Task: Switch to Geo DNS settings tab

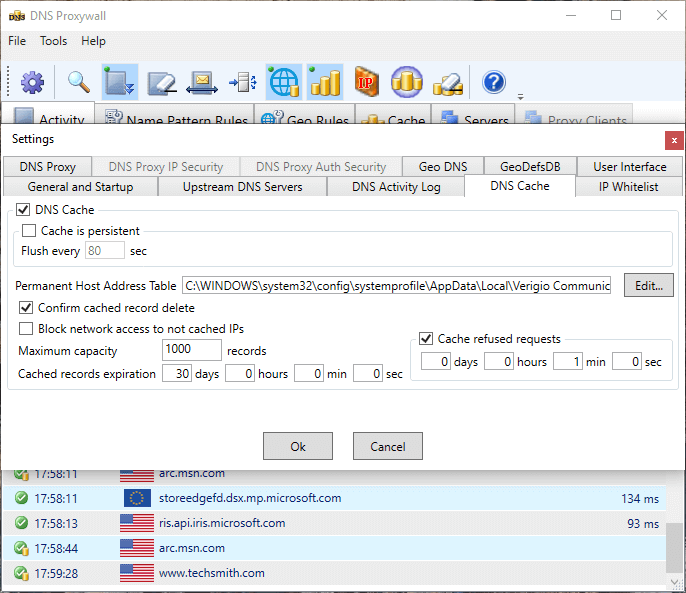Action: 443,167
